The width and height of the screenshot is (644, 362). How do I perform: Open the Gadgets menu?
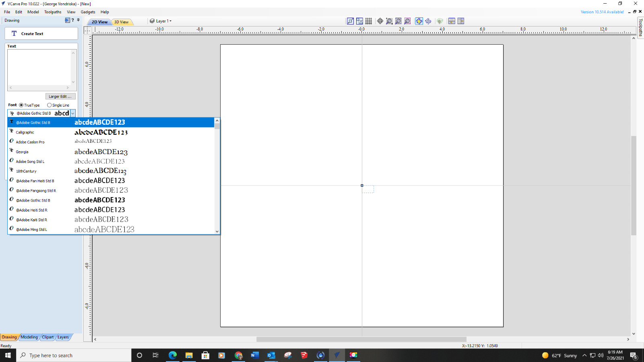pos(88,12)
